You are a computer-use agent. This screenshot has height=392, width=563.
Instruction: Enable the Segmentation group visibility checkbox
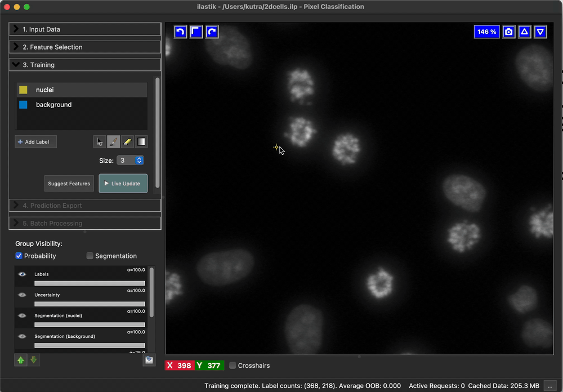pyautogui.click(x=90, y=256)
